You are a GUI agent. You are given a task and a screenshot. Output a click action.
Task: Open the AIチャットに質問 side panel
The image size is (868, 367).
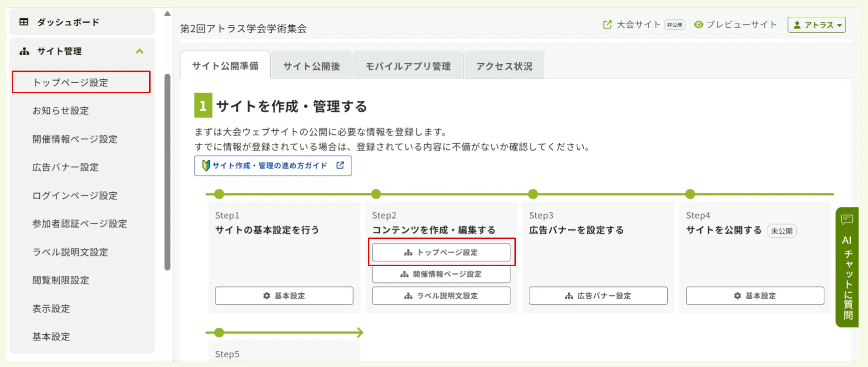847,267
